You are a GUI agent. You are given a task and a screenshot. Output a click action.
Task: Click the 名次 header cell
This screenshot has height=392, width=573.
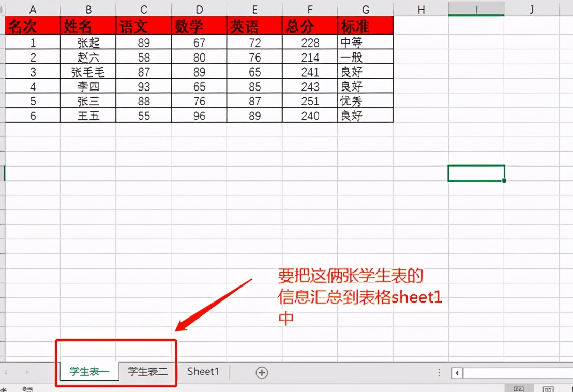pyautogui.click(x=33, y=25)
